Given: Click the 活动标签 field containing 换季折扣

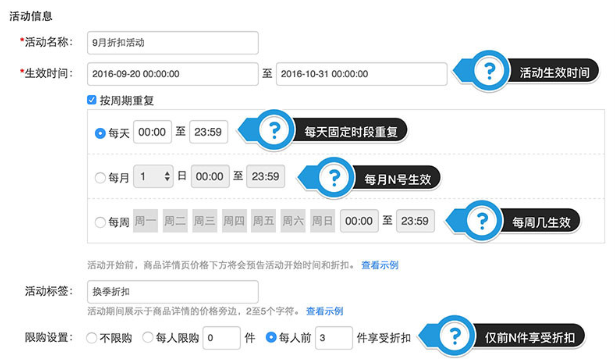Looking at the screenshot, I should point(173,292).
